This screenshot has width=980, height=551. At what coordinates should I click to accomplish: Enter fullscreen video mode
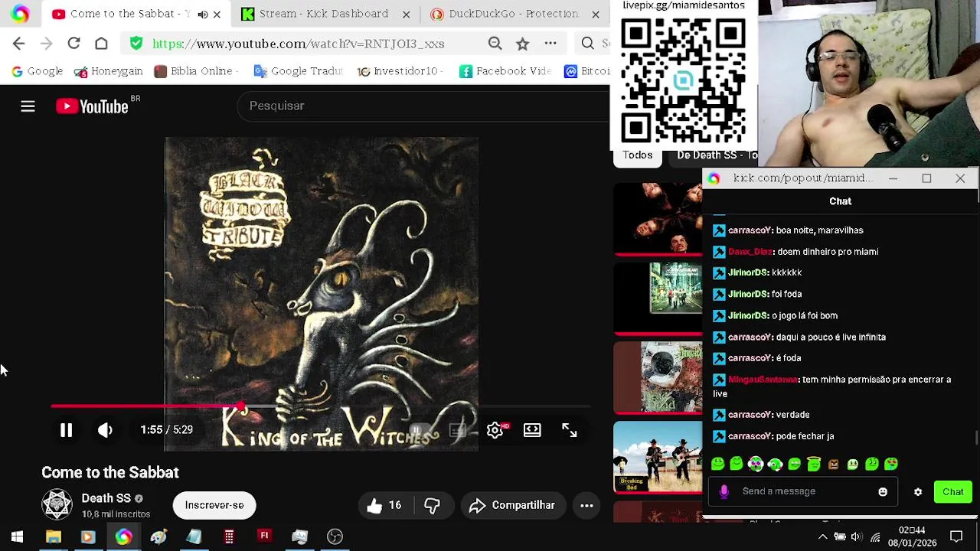pos(569,430)
